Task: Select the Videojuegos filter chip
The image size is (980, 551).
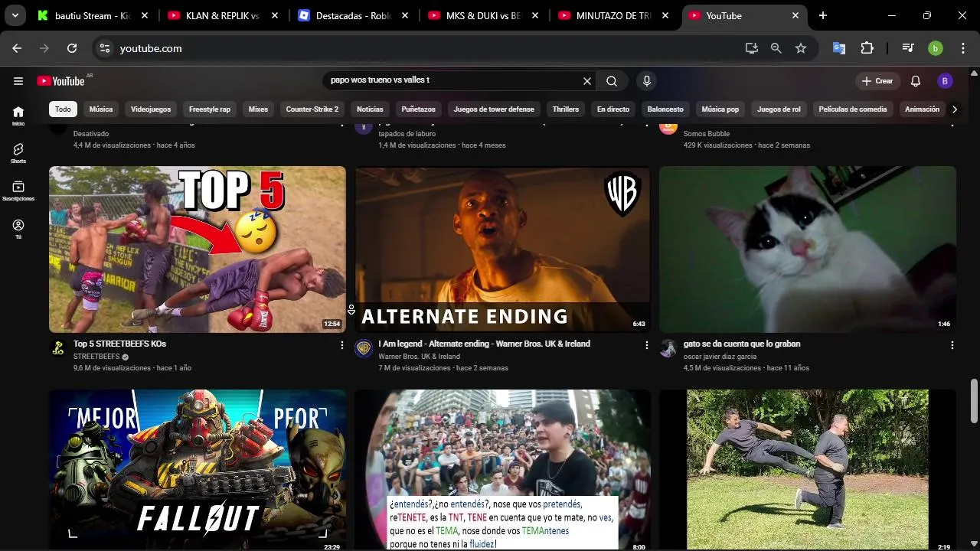Action: (x=151, y=109)
